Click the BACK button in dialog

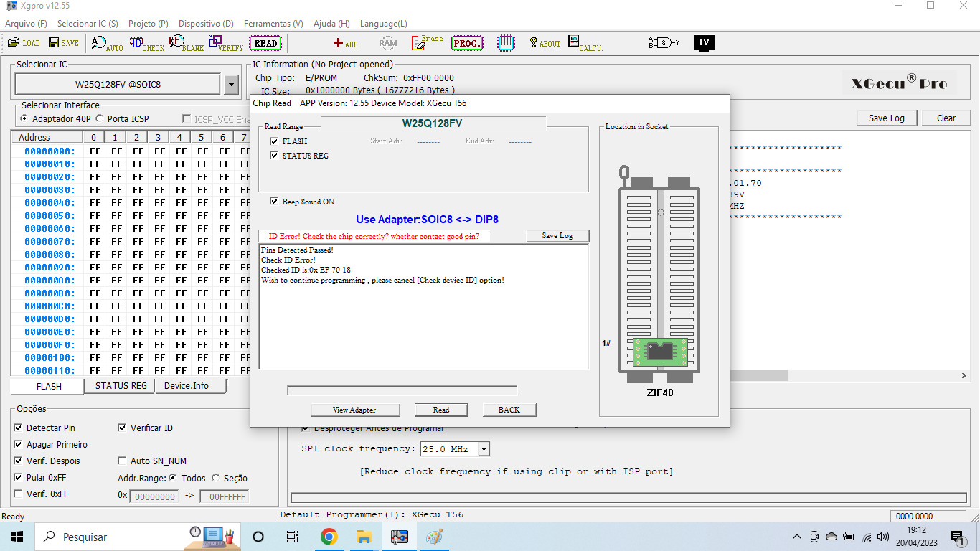click(x=509, y=410)
